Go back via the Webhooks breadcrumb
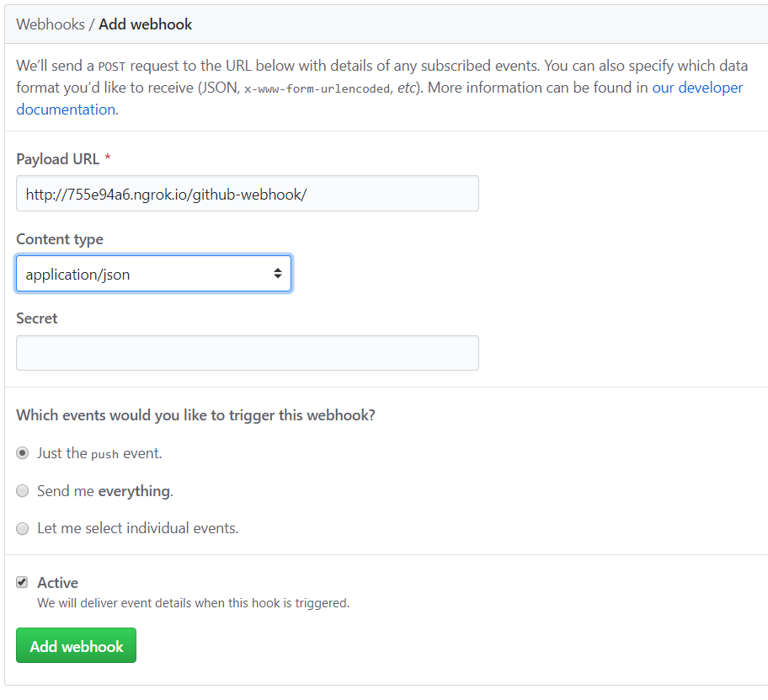 click(51, 24)
